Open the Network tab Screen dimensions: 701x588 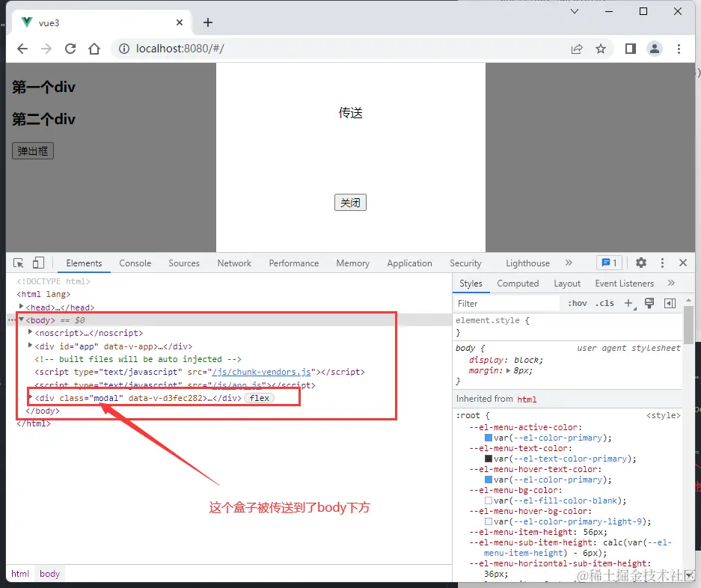pos(234,263)
